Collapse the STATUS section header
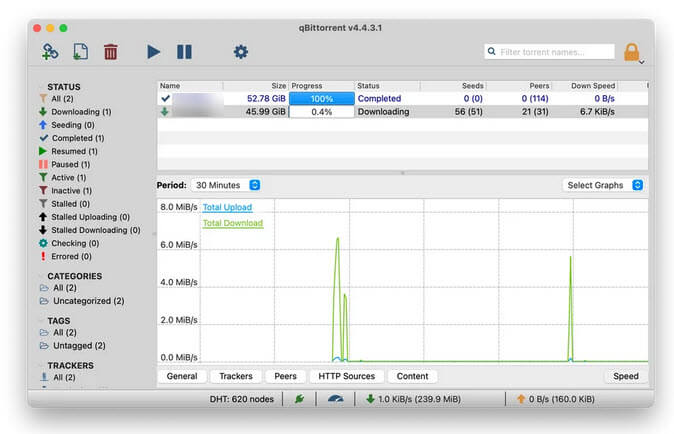 tap(64, 87)
